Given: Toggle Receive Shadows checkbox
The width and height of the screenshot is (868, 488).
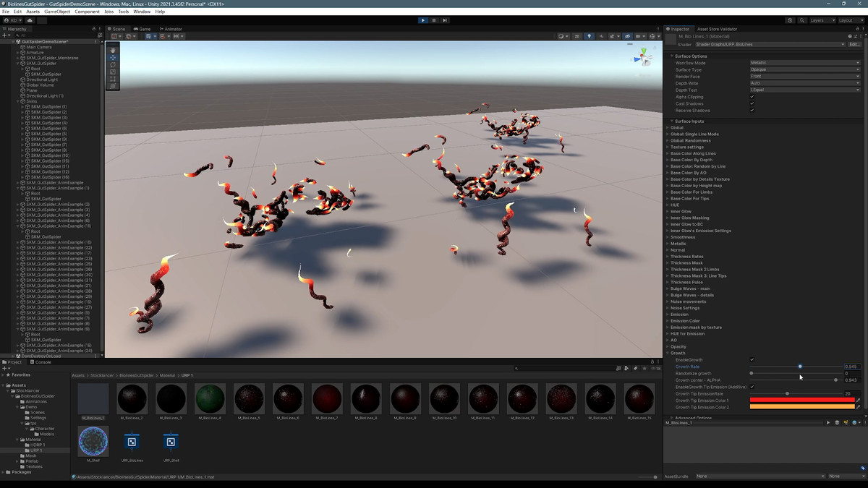Looking at the screenshot, I should point(752,111).
